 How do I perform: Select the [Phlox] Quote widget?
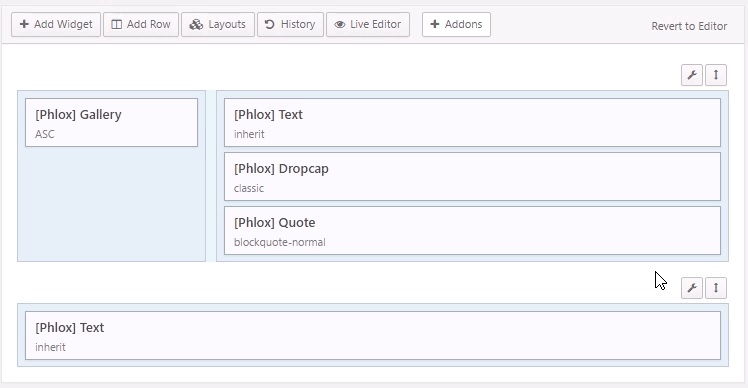tap(472, 231)
